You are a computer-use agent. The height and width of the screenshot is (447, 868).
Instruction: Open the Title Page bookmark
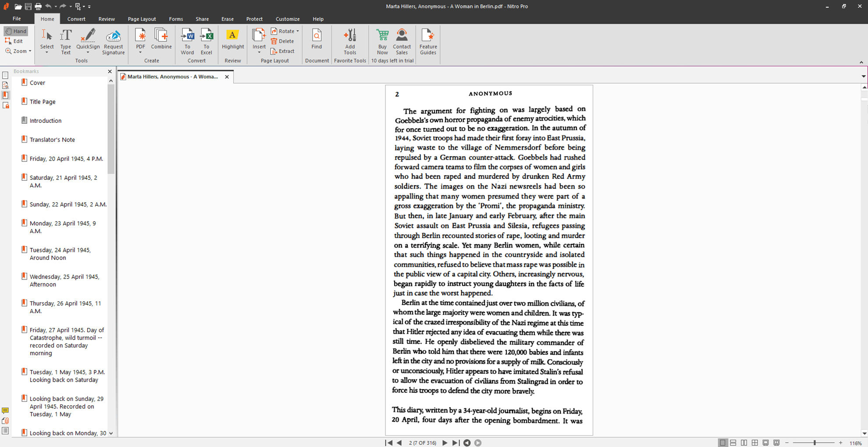point(43,102)
